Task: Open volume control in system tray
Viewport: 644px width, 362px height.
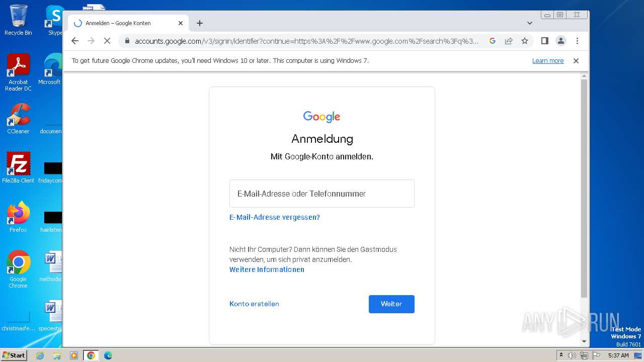Action: tap(572, 355)
